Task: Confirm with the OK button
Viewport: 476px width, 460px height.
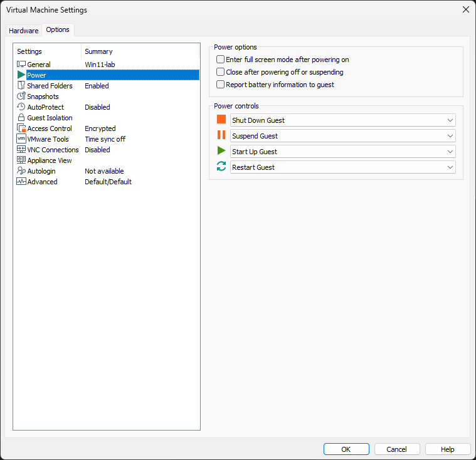Action: [346, 449]
